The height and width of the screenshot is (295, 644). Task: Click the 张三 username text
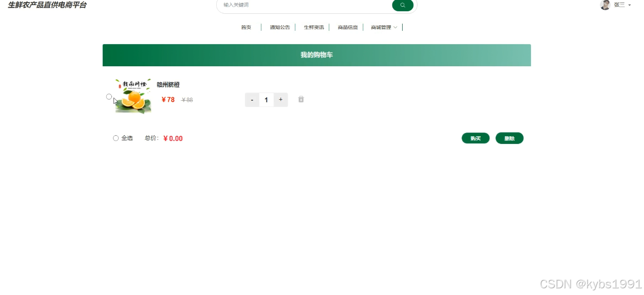click(619, 5)
